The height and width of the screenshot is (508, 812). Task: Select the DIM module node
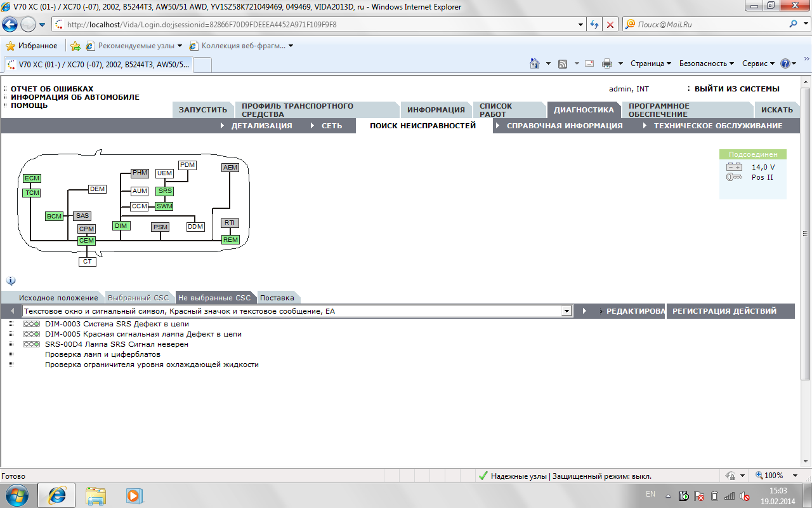tap(121, 226)
